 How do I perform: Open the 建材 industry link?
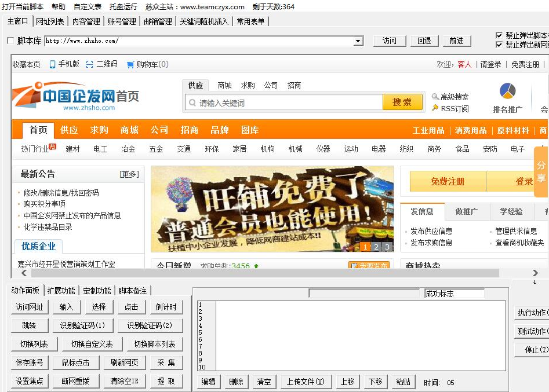(x=72, y=149)
